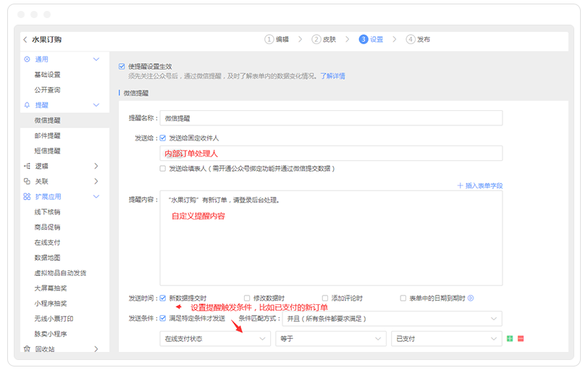Open the 了解详情 link
588x373 pixels.
click(x=332, y=76)
